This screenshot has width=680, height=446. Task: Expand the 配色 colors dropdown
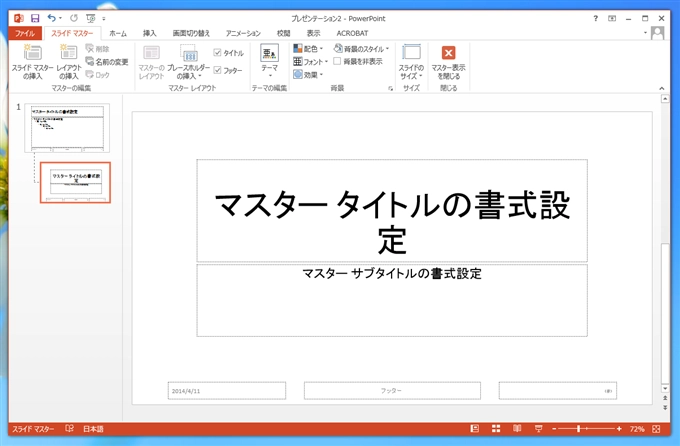click(x=309, y=48)
